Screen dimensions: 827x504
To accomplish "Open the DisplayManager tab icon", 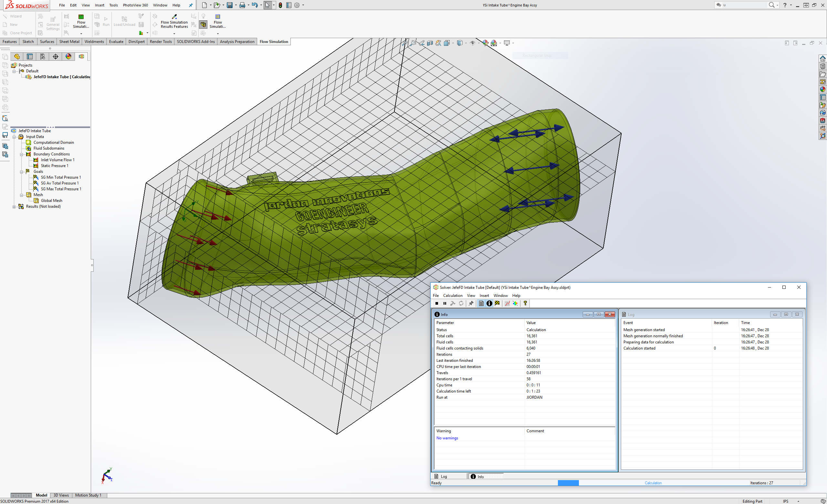I will 68,56.
